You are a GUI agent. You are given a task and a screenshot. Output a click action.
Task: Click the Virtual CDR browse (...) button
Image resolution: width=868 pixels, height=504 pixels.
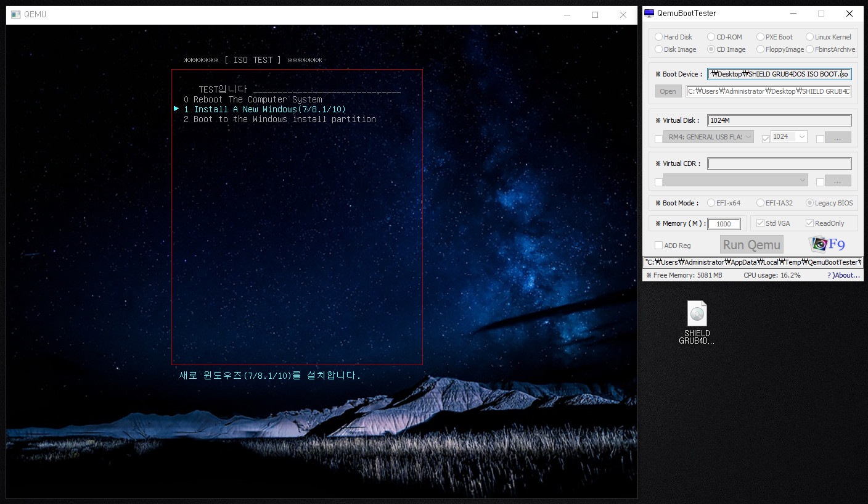point(838,181)
